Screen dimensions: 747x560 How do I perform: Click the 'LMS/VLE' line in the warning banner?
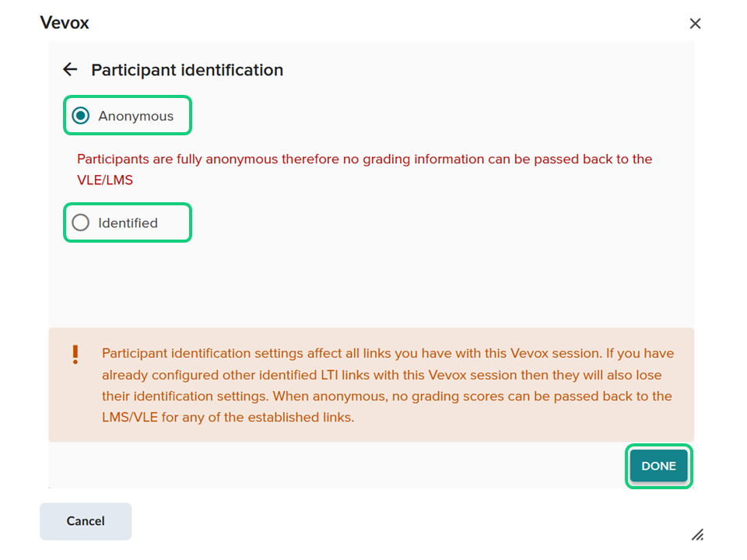(227, 418)
